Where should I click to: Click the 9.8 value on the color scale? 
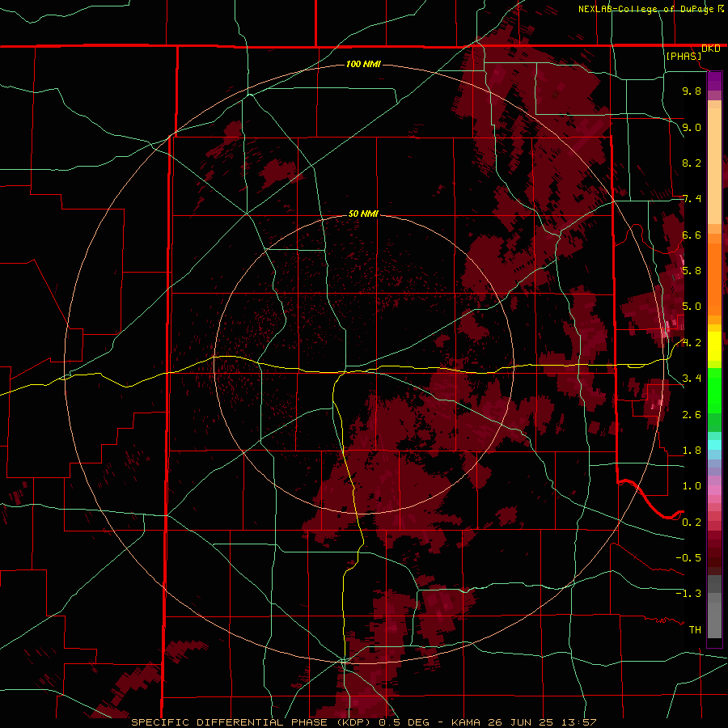(x=692, y=91)
